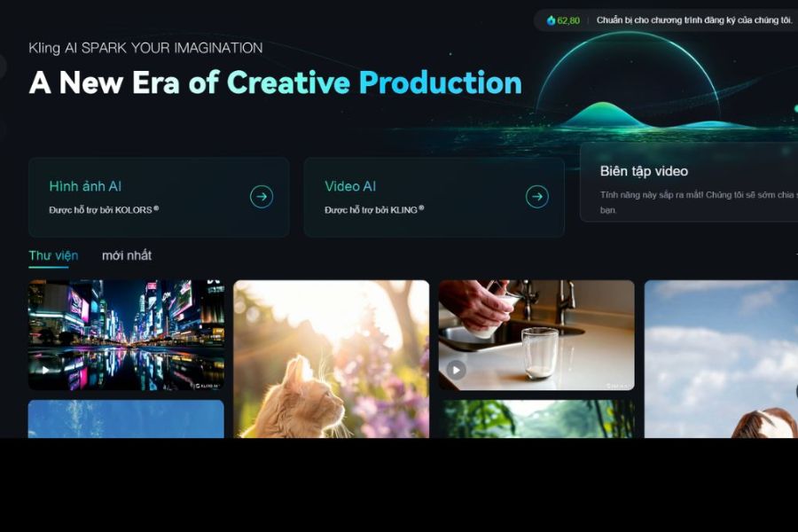Play the milk glass kitchen video
The height and width of the screenshot is (532, 798).
(456, 370)
